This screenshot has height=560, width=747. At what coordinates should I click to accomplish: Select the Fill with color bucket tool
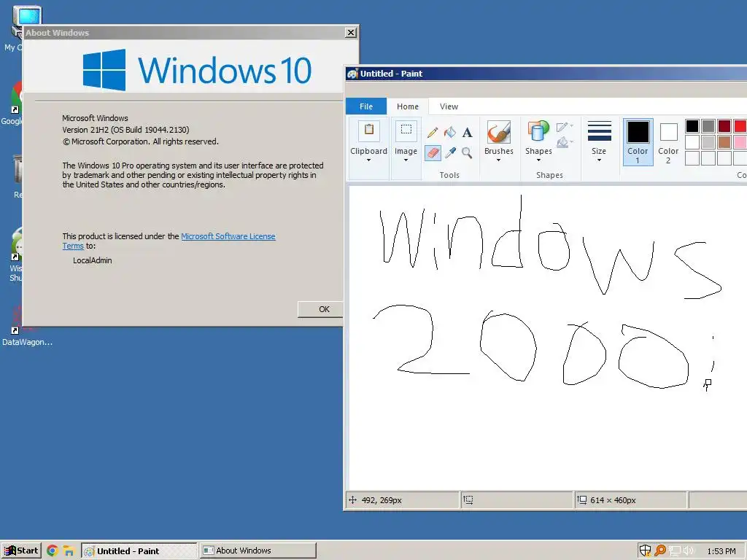tap(449, 133)
